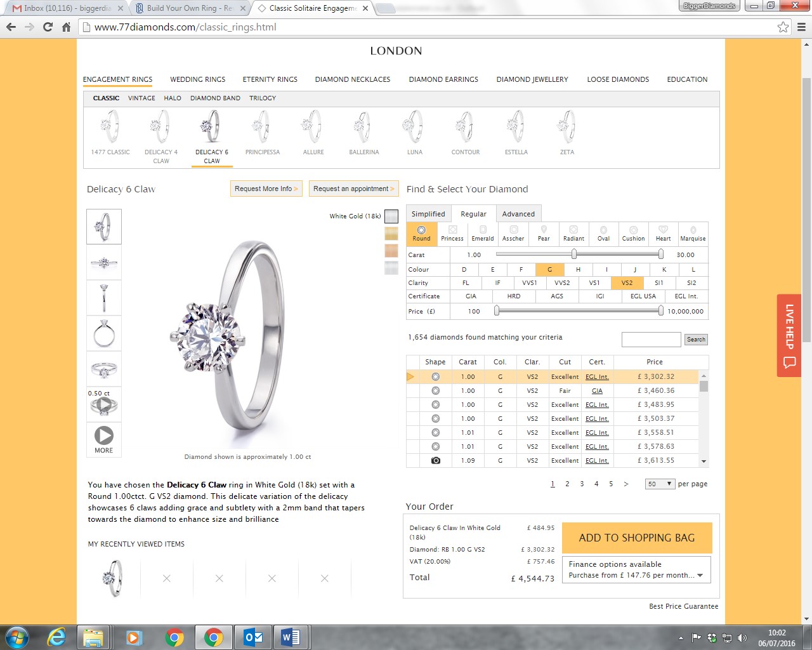Bookmark this page with the star
812x650 pixels.
(783, 27)
